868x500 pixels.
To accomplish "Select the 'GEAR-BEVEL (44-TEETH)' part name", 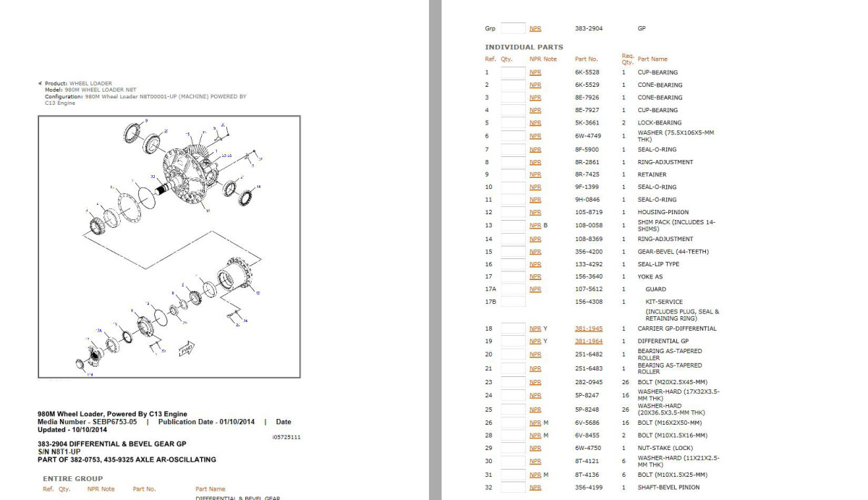I will coord(673,252).
